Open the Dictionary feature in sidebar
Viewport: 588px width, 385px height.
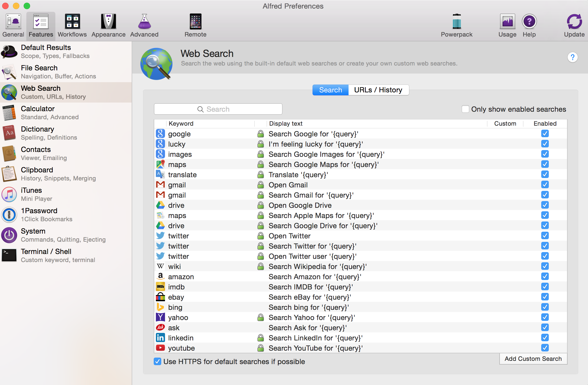[x=66, y=133]
